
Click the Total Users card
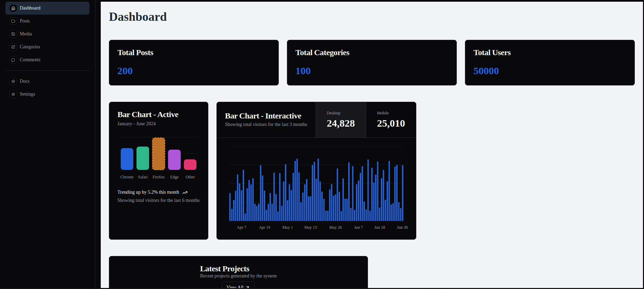click(550, 63)
